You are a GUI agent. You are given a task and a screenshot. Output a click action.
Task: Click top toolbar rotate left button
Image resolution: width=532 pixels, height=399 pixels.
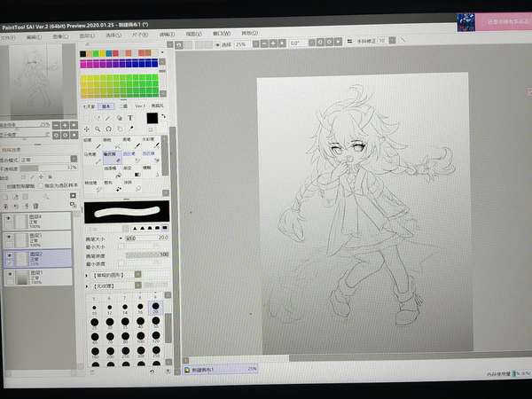click(x=320, y=43)
